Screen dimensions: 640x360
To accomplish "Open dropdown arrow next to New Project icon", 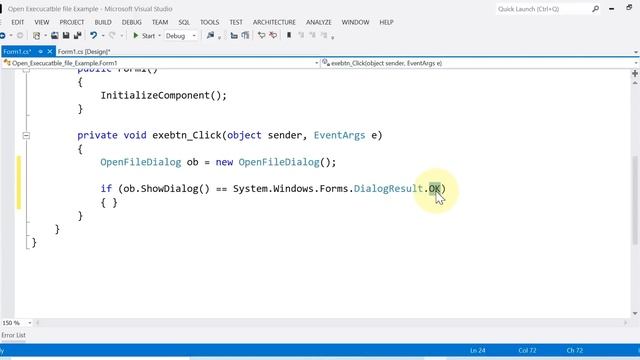I will click(x=45, y=36).
